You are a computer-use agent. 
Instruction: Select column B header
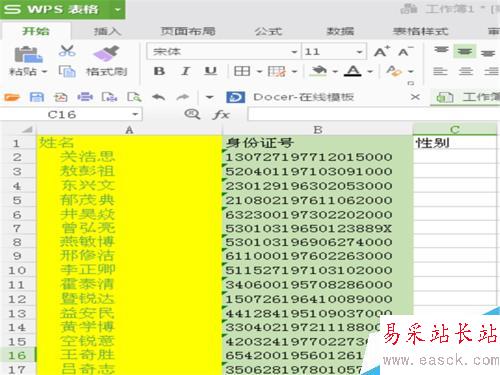(318, 130)
